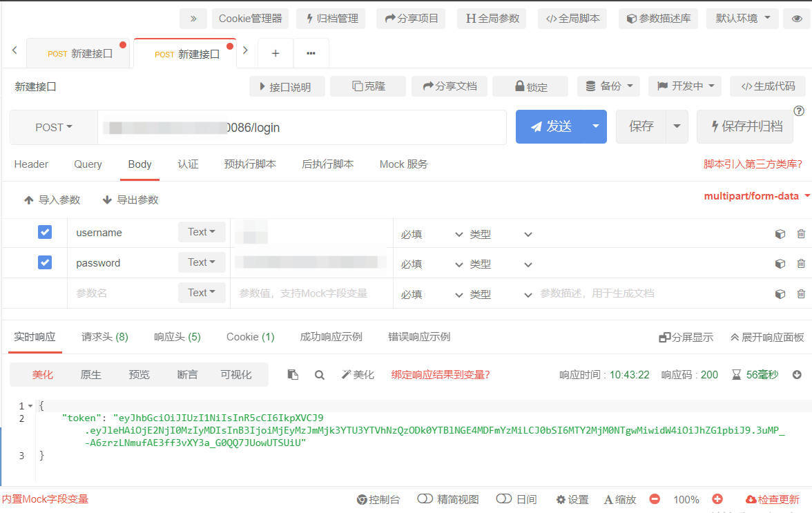Image resolution: width=812 pixels, height=513 pixels.
Task: Search the response with magnifier icon
Action: pyautogui.click(x=320, y=375)
